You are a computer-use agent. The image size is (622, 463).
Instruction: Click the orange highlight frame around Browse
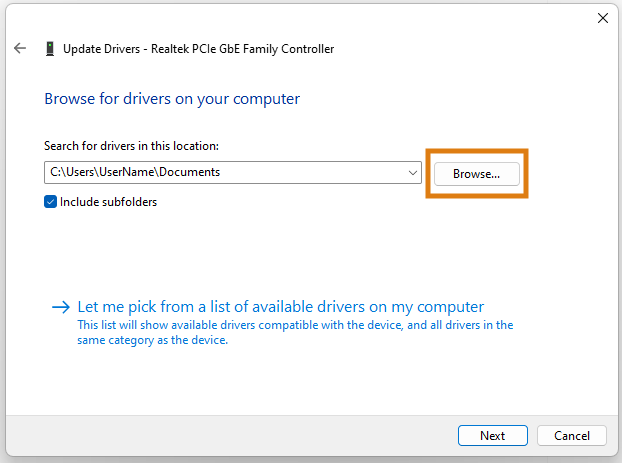coord(476,151)
